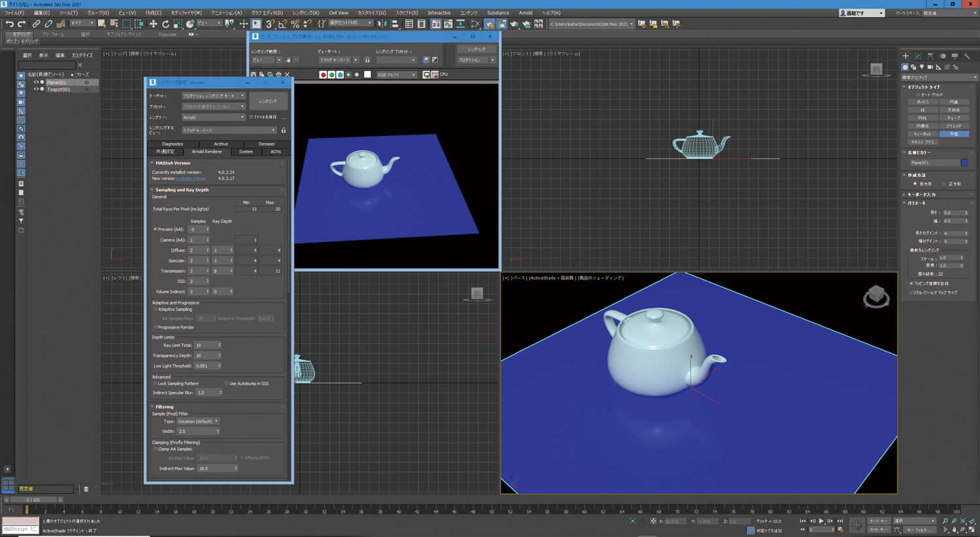Screen dimensions: 980x537
Task: Toggle red channel in frame buffer window
Action: coord(323,74)
